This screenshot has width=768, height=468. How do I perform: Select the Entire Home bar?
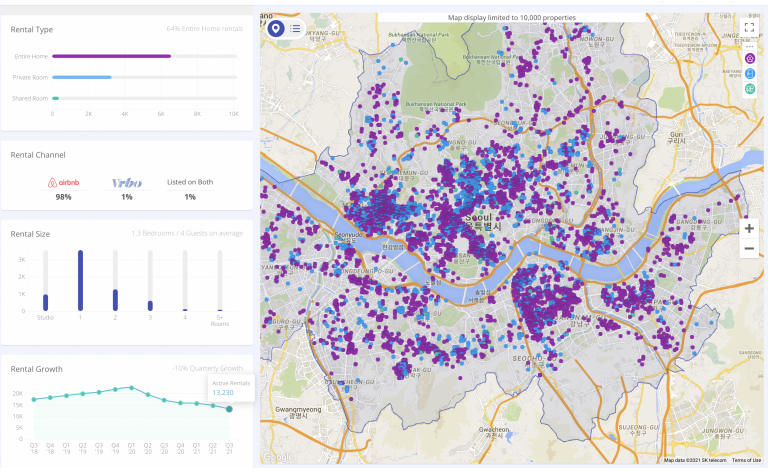(x=111, y=56)
